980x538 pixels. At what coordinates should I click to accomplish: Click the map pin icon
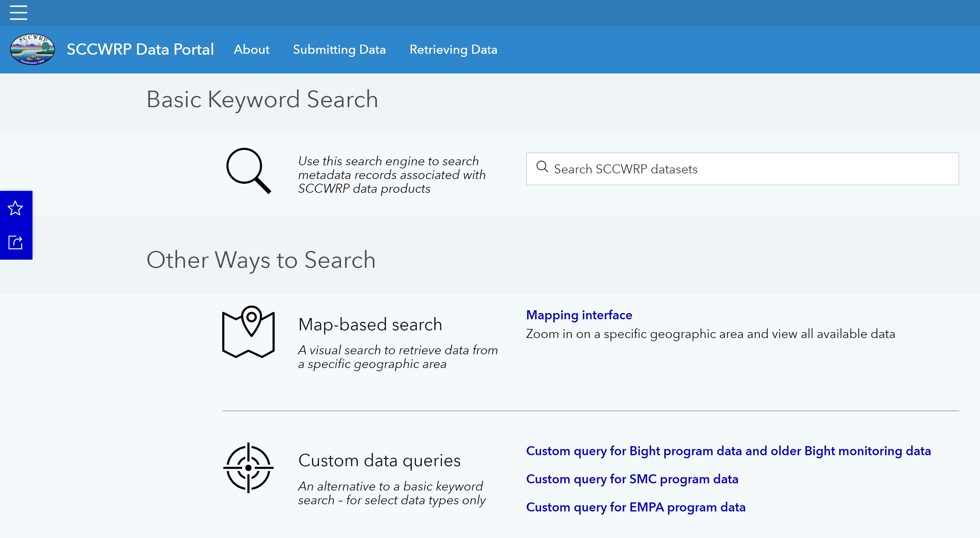[248, 331]
